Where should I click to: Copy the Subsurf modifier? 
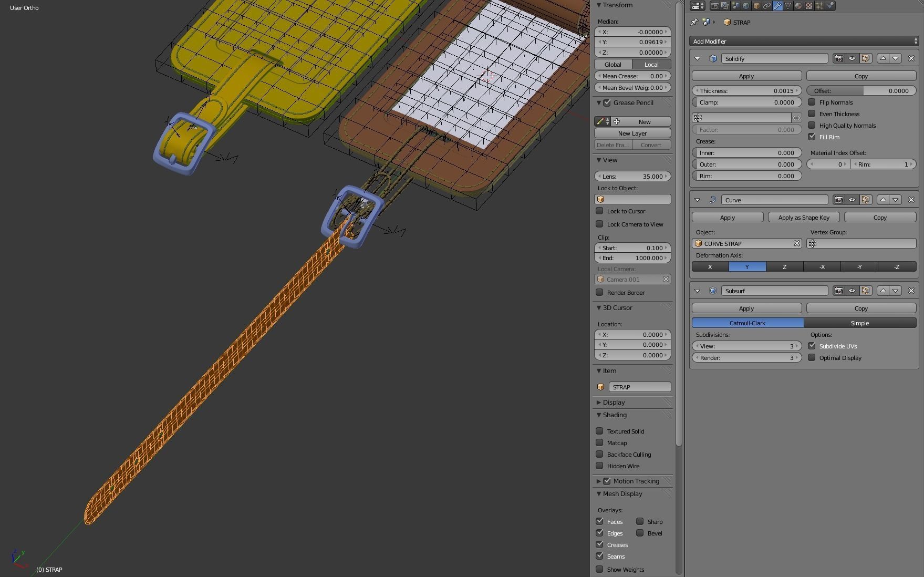tap(861, 308)
